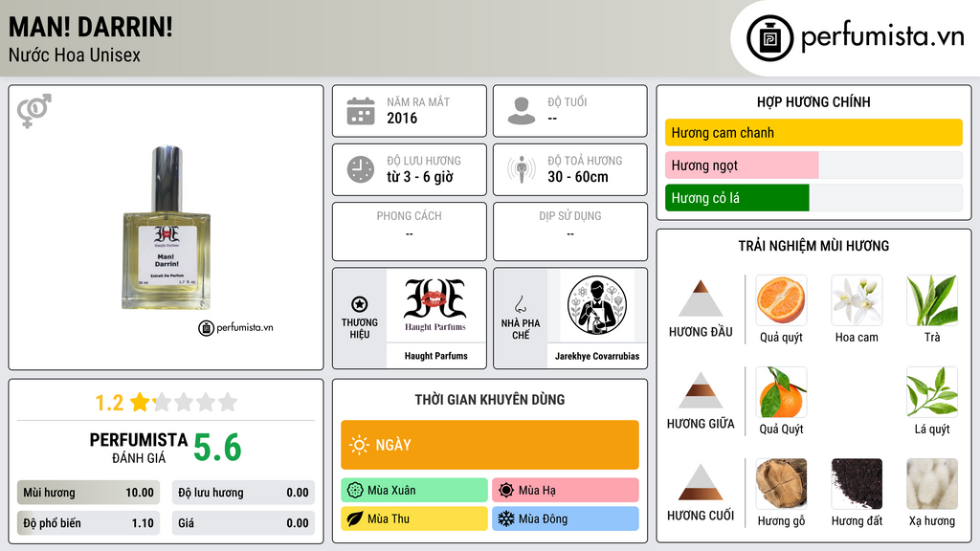Select the Trà note image

click(932, 299)
